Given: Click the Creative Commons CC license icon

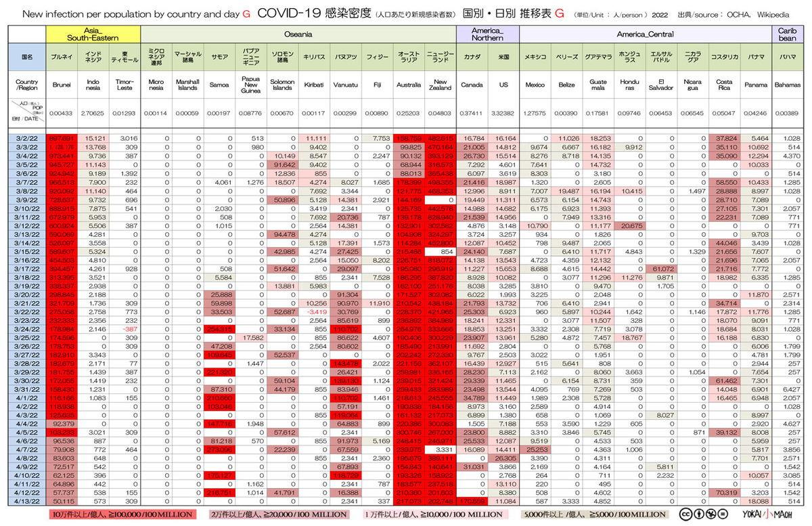Looking at the screenshot, I should pos(685,514).
